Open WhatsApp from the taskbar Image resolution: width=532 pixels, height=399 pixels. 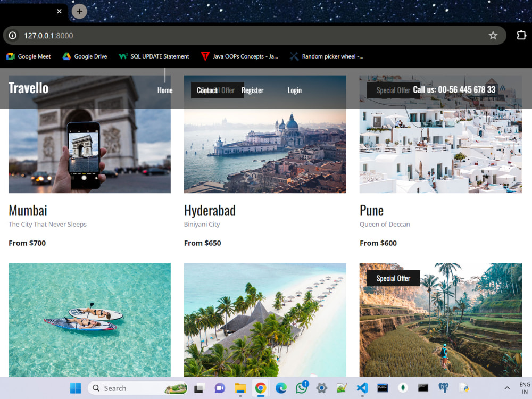pos(301,387)
